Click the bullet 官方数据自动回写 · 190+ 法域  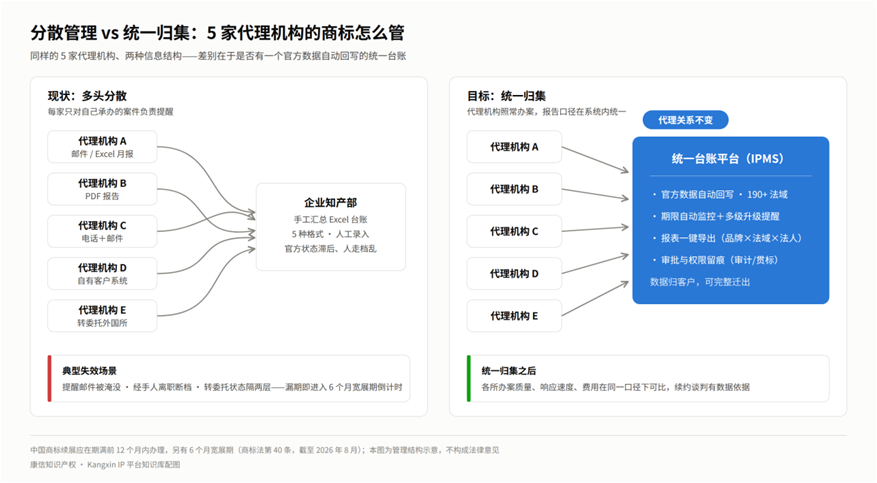[x=720, y=195]
